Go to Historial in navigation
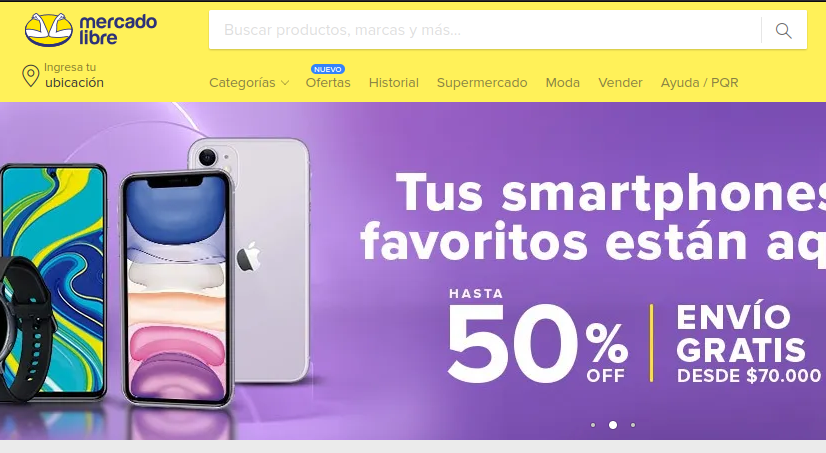Viewport: 826px width, 453px height. coord(394,83)
